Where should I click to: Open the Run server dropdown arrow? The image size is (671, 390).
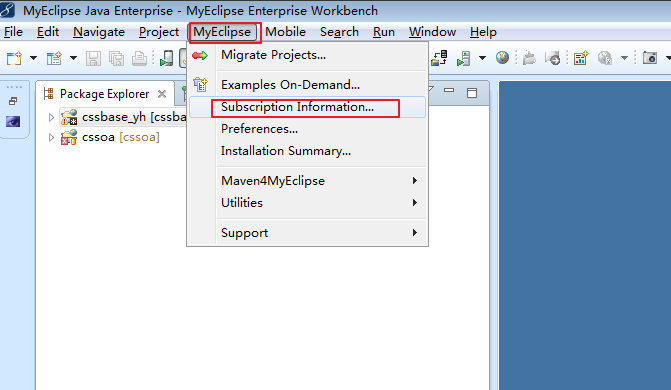click(482, 58)
